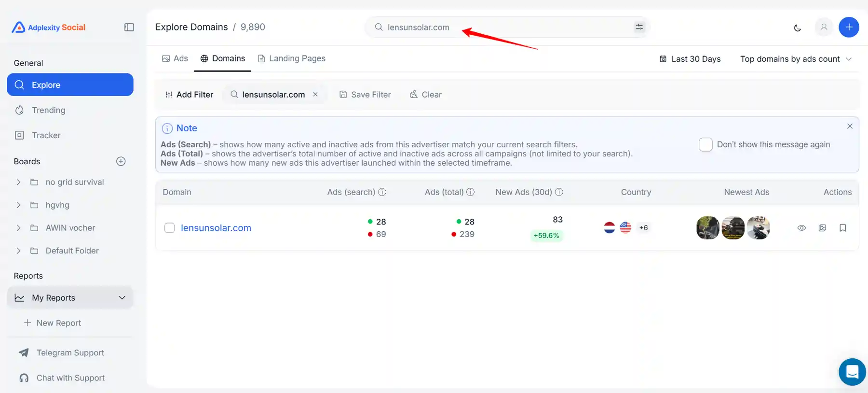
Task: Create a New Report
Action: click(x=53, y=323)
